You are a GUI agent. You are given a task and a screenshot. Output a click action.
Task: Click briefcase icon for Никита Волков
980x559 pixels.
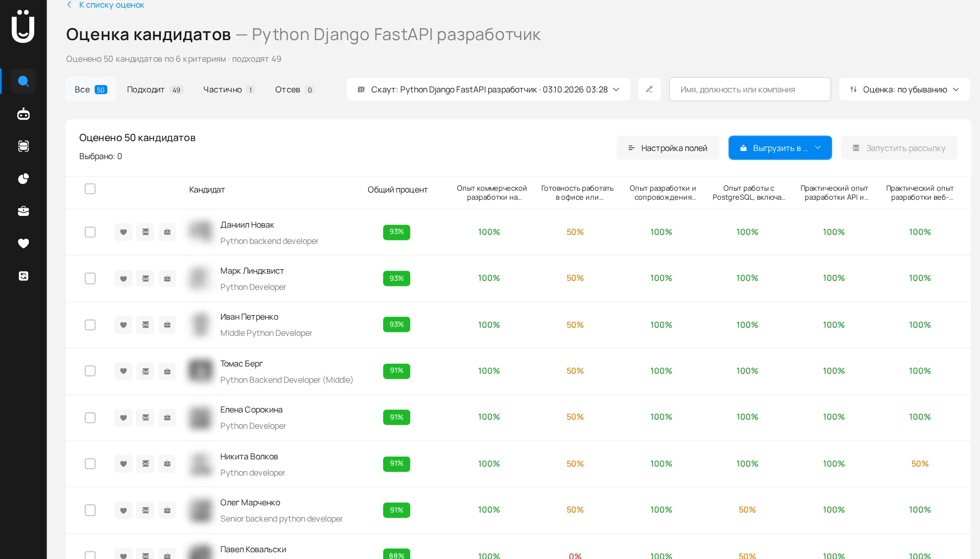pyautogui.click(x=167, y=463)
